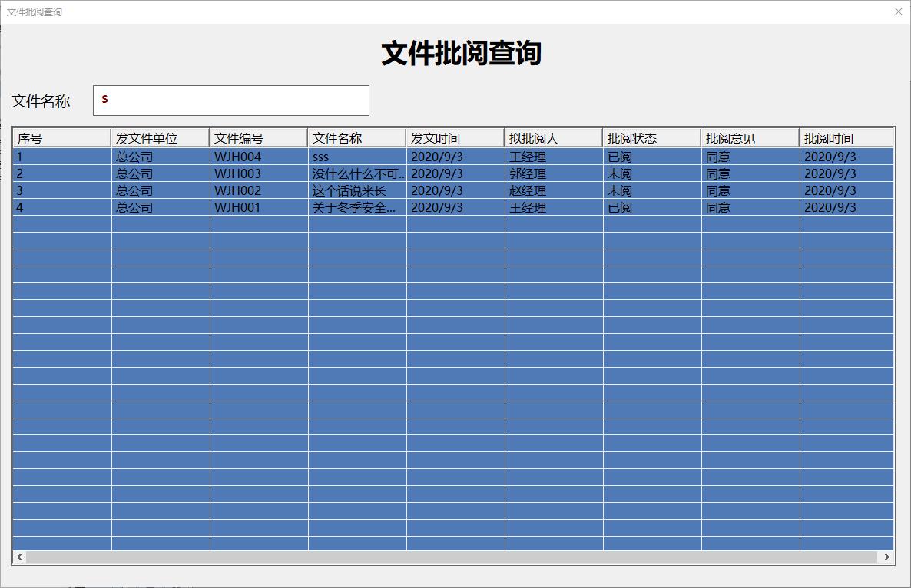Click the 批阅意见 column header
911x588 pixels.
tap(747, 137)
